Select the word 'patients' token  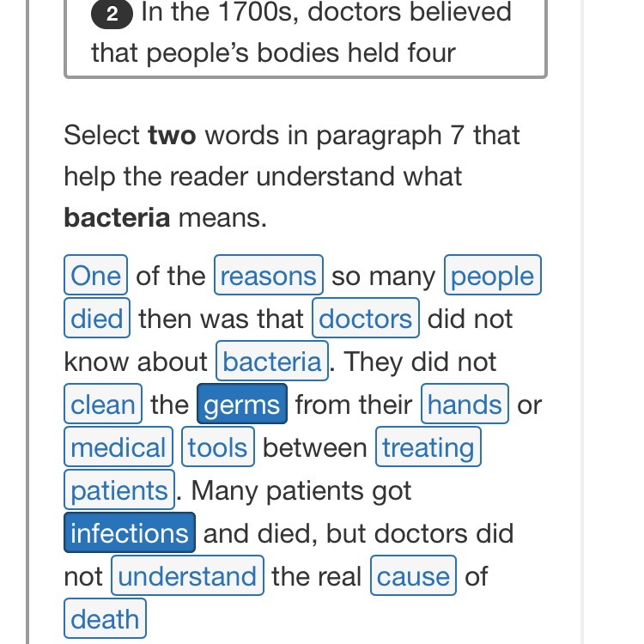[x=119, y=489]
